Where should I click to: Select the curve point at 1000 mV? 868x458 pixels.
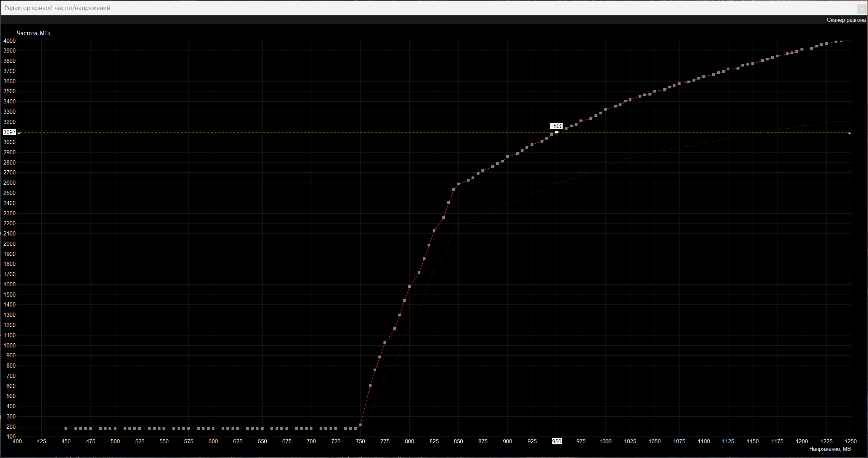[x=605, y=109]
